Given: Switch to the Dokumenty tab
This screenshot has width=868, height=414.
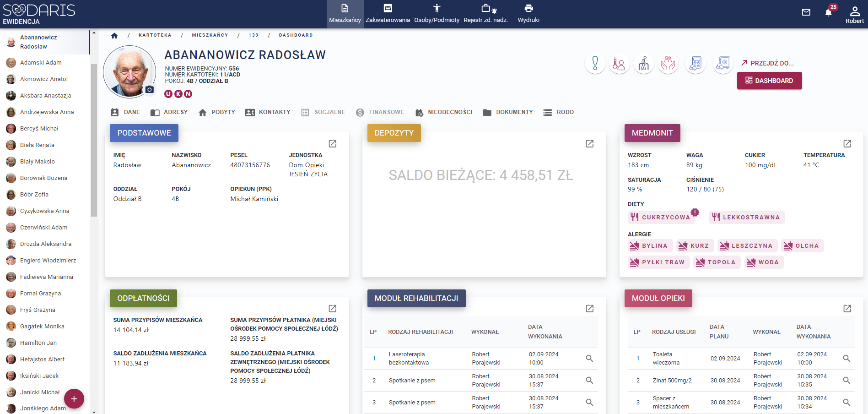Looking at the screenshot, I should (x=508, y=112).
